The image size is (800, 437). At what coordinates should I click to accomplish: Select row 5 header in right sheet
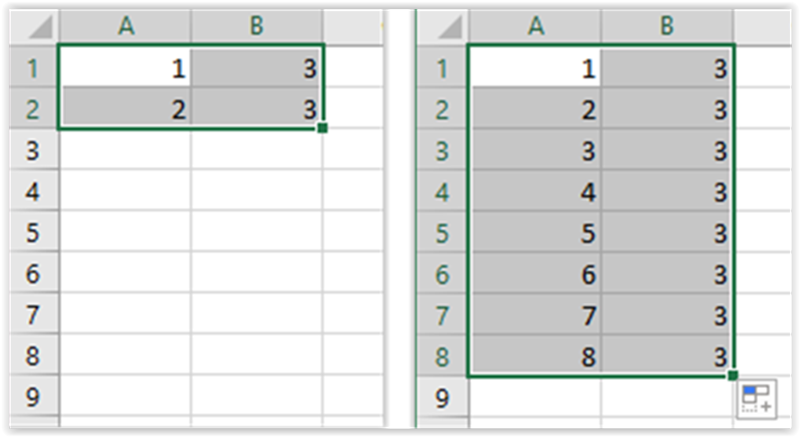[x=443, y=233]
